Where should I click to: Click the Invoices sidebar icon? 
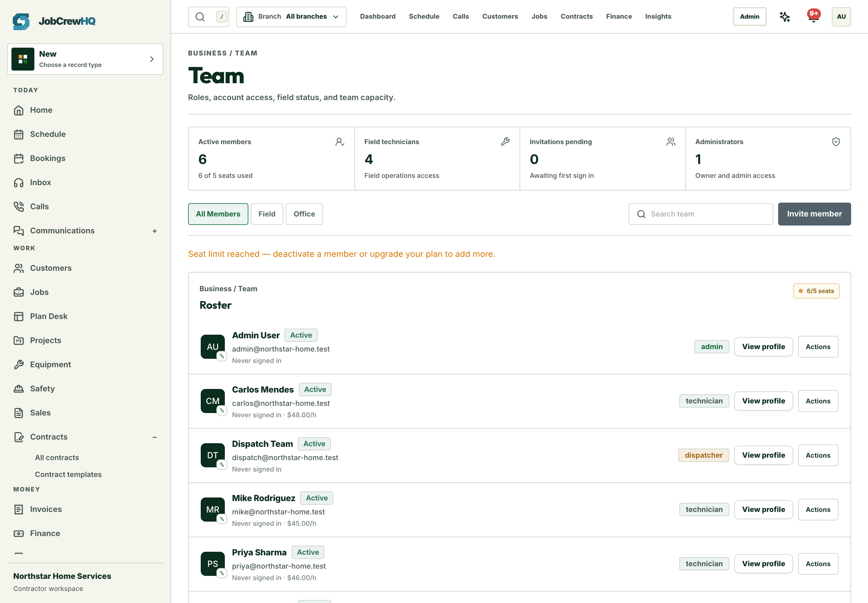(x=18, y=510)
